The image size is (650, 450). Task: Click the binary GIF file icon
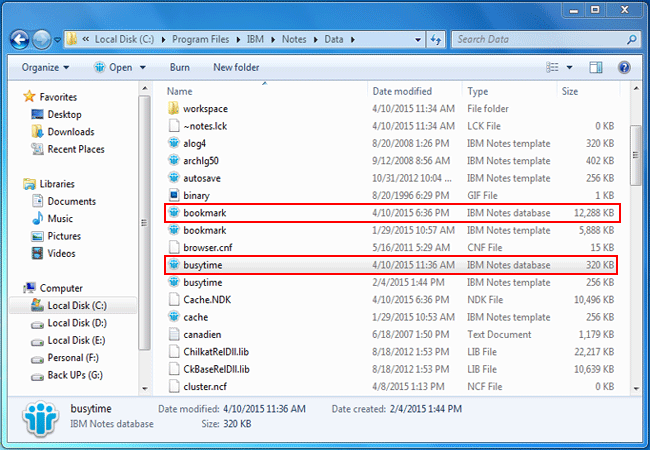(x=174, y=195)
